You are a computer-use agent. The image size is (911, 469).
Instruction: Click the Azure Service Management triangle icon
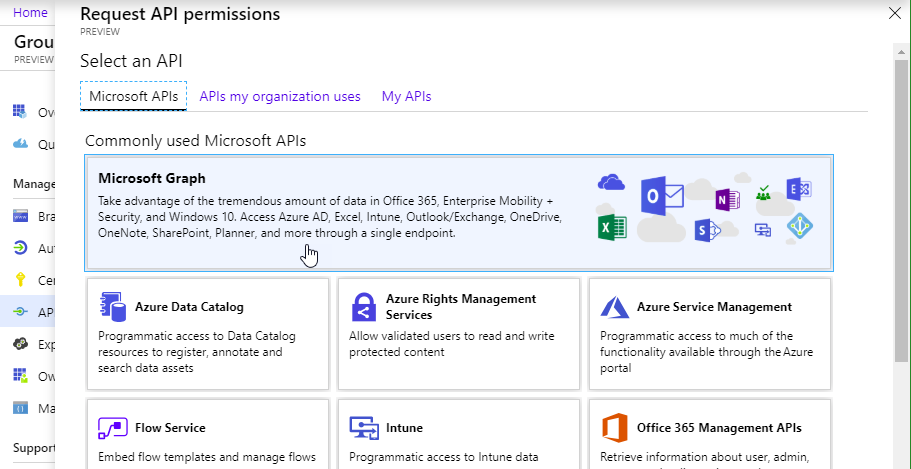click(614, 307)
